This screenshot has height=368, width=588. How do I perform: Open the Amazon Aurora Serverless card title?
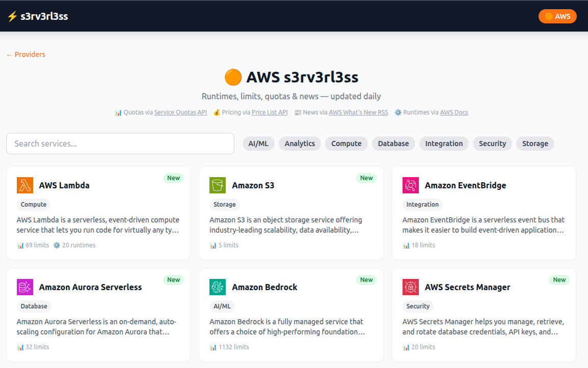tap(90, 287)
